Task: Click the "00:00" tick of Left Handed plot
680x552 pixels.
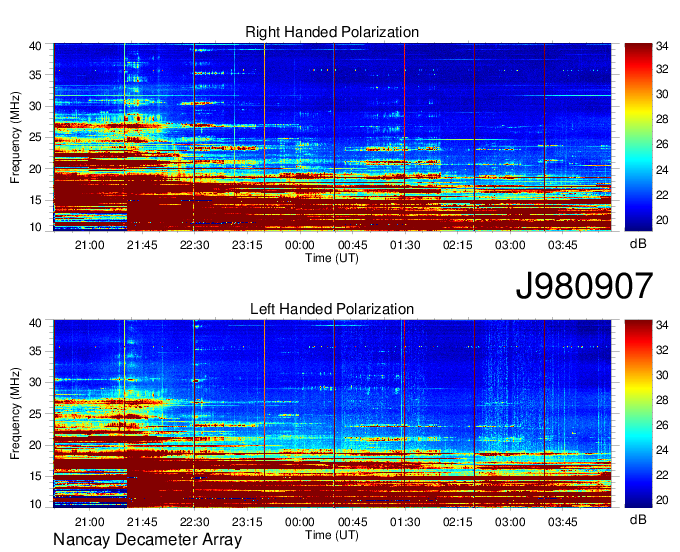Action: coord(300,522)
